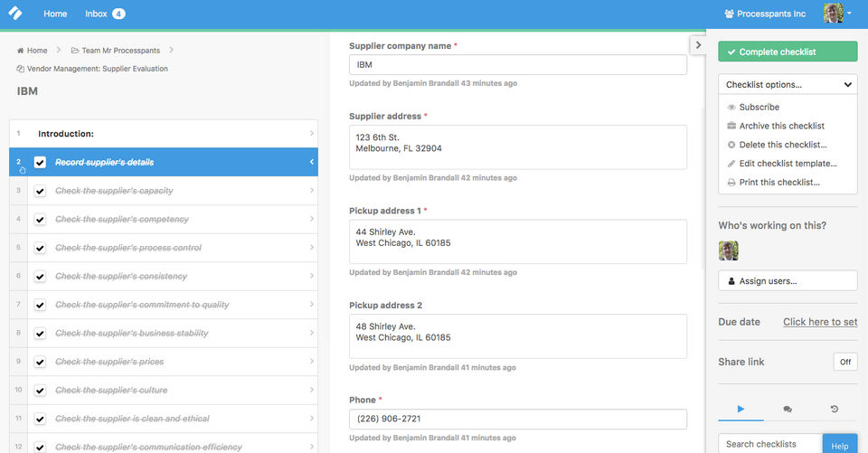Screen dimensions: 868x453
Task: Uncheck Check the supplier's consistency
Action: pos(40,277)
